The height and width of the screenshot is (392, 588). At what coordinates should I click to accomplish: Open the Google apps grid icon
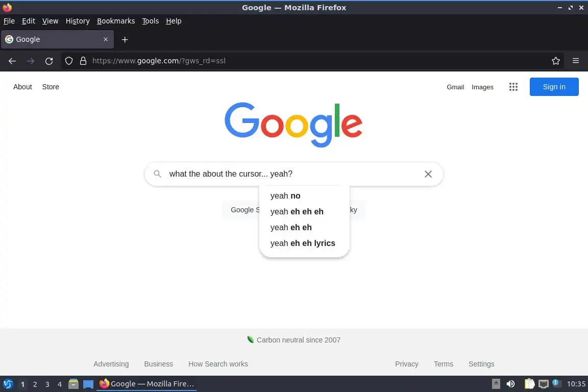pyautogui.click(x=513, y=87)
